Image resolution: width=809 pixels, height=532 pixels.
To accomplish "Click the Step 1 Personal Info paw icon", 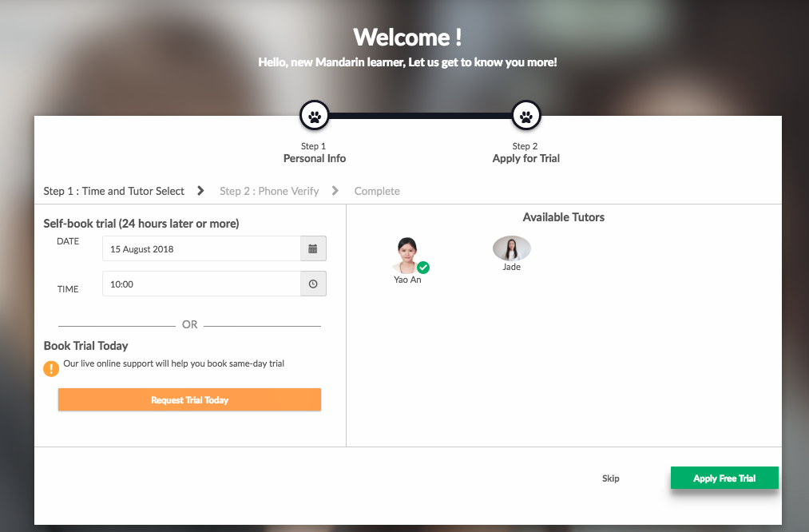I will [x=314, y=116].
